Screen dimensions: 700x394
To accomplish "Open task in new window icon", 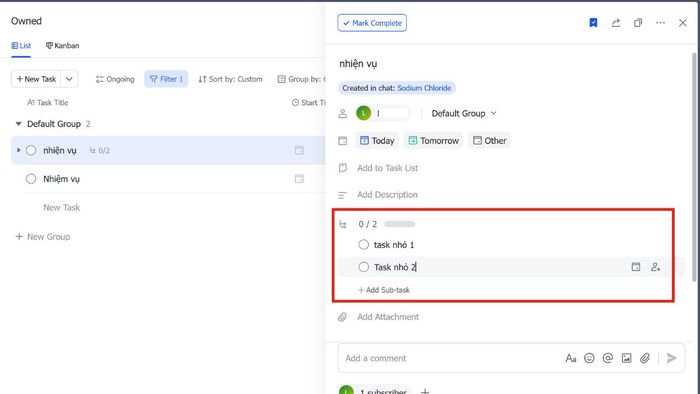I will (x=638, y=23).
